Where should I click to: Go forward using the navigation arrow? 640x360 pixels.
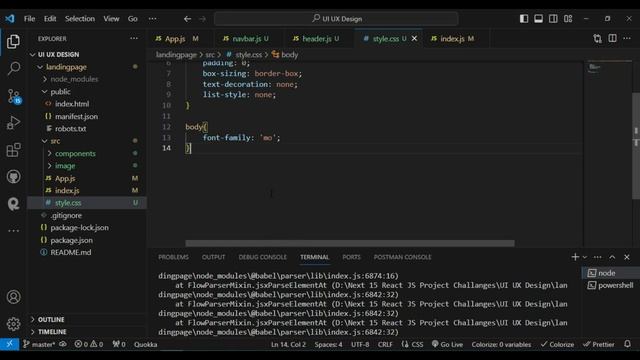202,19
